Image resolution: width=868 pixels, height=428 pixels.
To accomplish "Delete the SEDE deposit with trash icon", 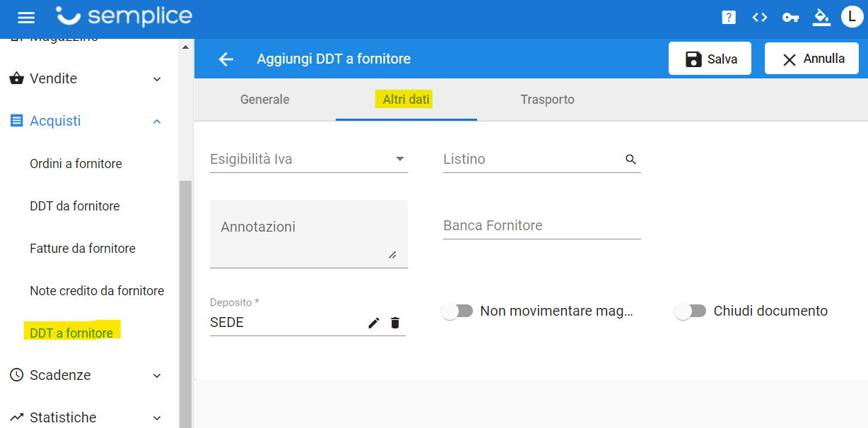I will (395, 323).
